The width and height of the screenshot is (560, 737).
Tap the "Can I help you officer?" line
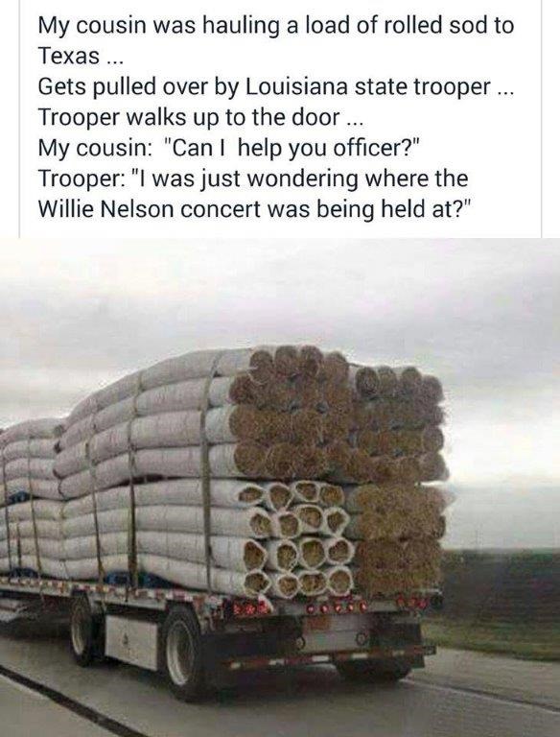pyautogui.click(x=228, y=148)
